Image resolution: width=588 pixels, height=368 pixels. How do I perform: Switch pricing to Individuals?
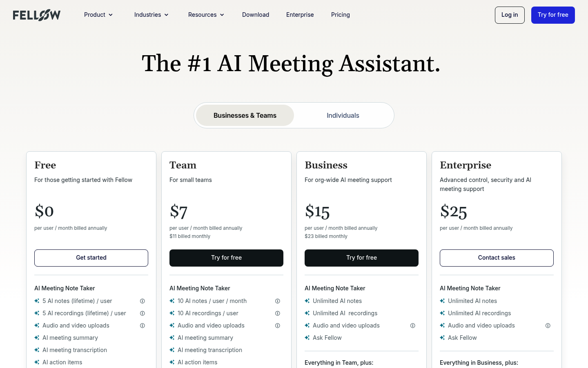click(x=343, y=115)
